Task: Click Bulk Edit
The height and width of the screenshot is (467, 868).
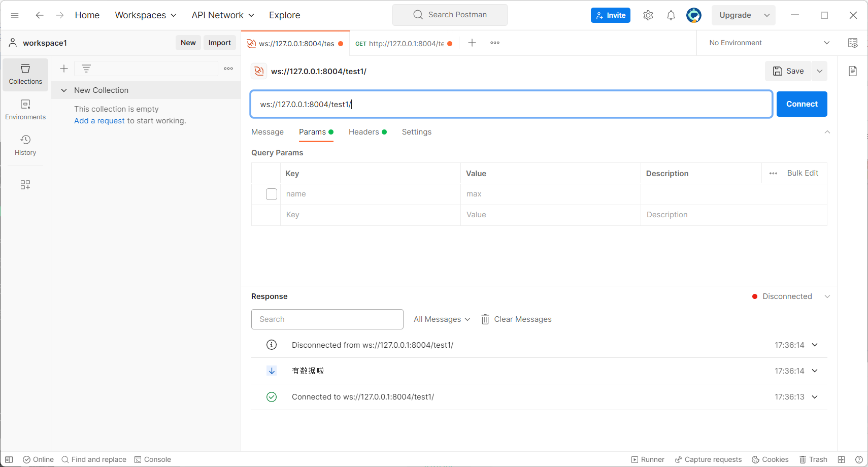Action: point(803,173)
